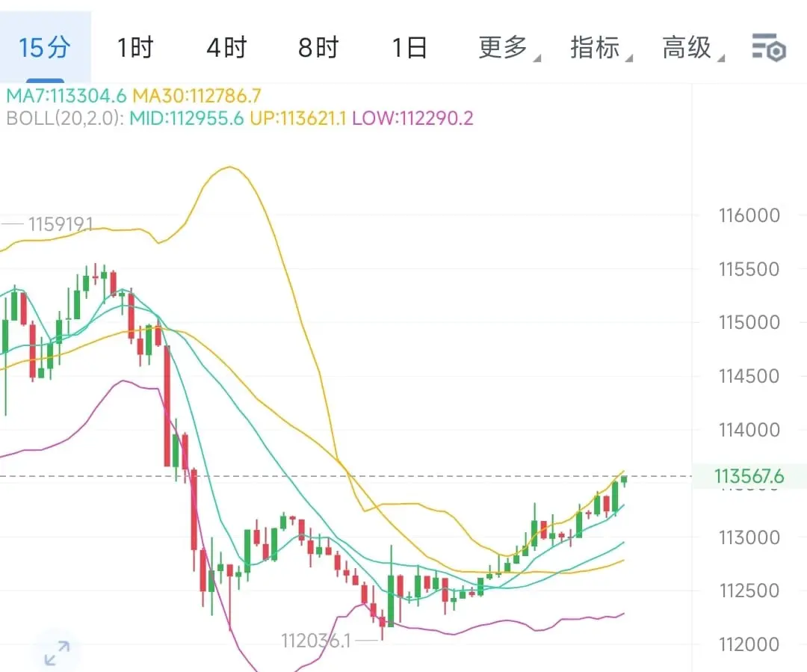Switch to the 8时 timeframe tab
The height and width of the screenshot is (672, 807).
coord(318,47)
